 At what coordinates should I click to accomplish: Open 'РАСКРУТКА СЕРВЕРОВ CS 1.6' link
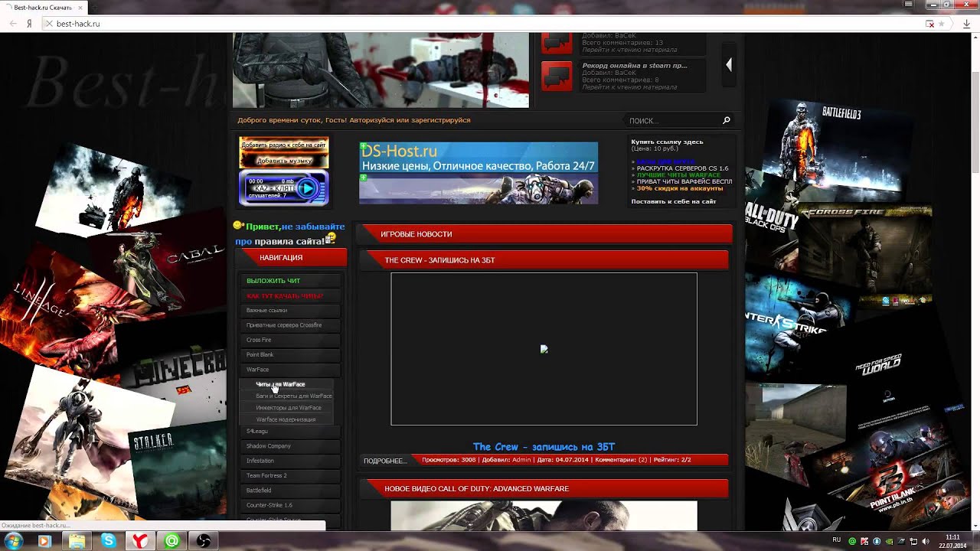[683, 168]
